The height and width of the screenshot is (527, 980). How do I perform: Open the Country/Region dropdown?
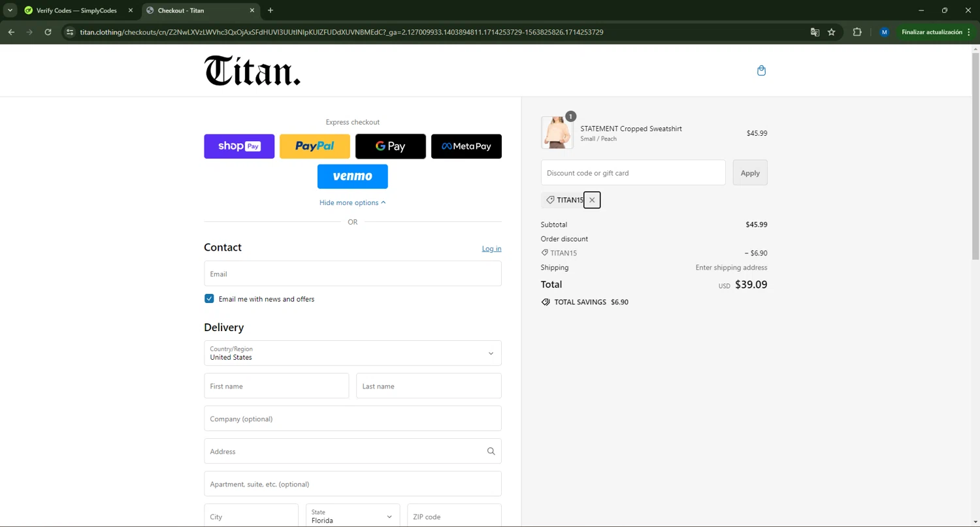tap(353, 353)
